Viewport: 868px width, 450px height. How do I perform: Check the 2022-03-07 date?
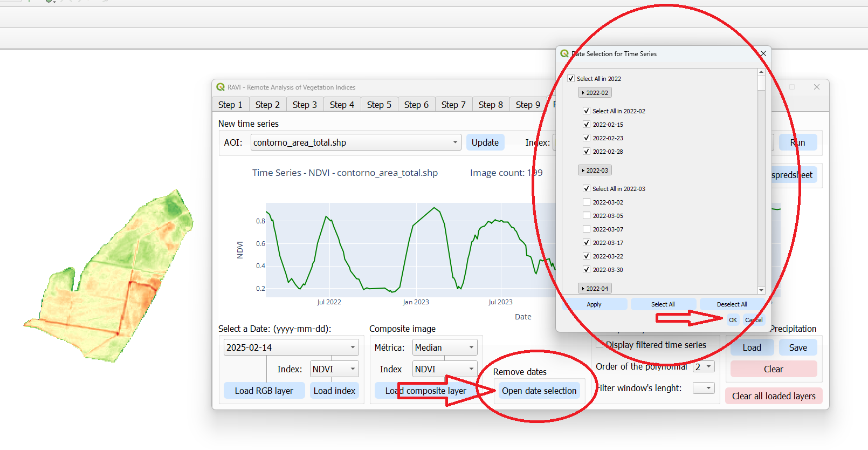point(587,229)
